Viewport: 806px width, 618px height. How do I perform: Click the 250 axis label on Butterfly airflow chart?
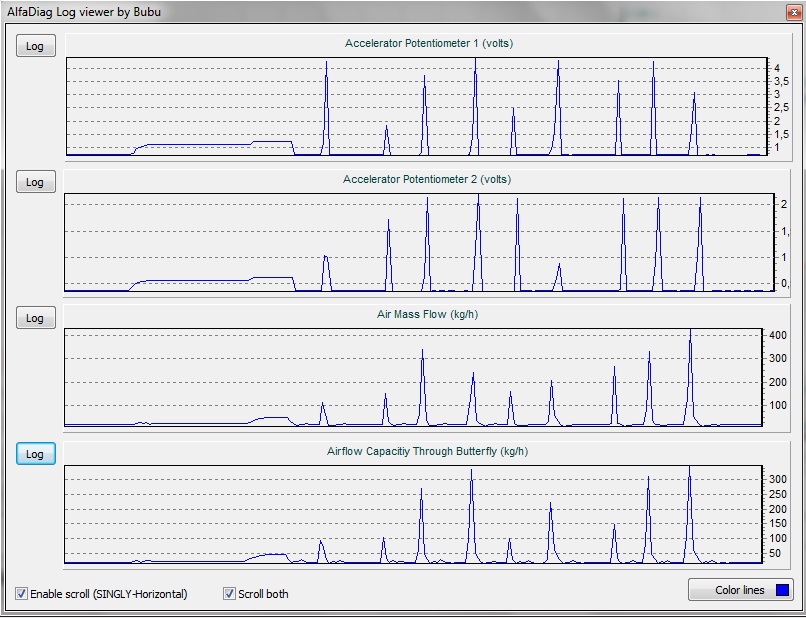(777, 495)
